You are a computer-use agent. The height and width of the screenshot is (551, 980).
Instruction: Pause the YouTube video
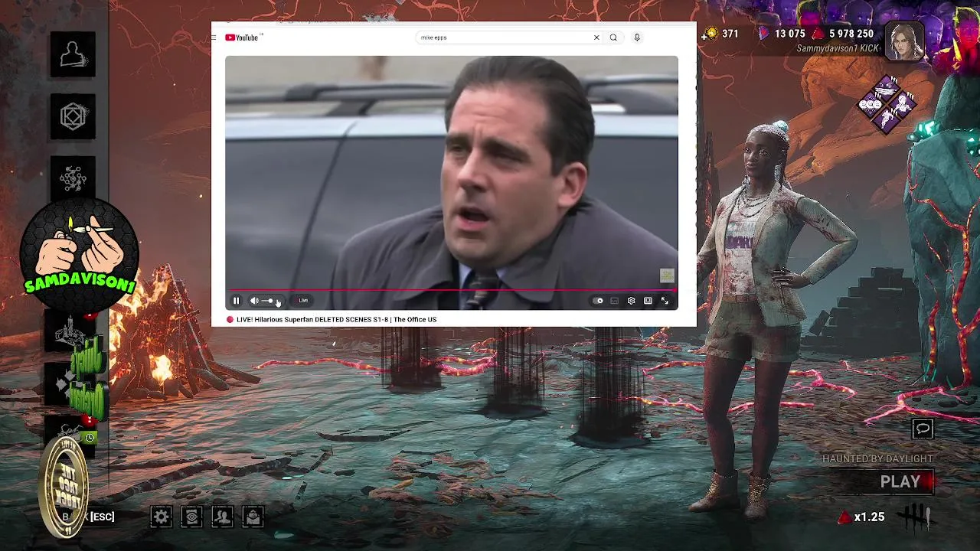pos(236,301)
